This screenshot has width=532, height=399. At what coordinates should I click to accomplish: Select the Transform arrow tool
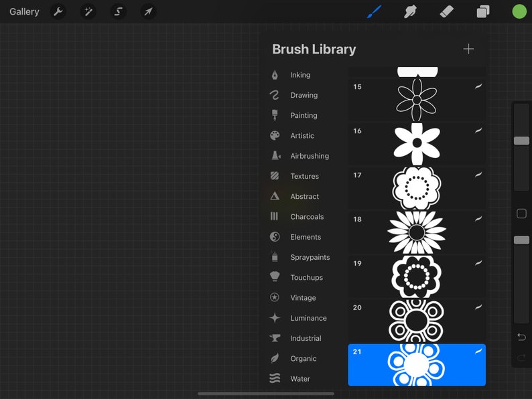[x=148, y=12]
